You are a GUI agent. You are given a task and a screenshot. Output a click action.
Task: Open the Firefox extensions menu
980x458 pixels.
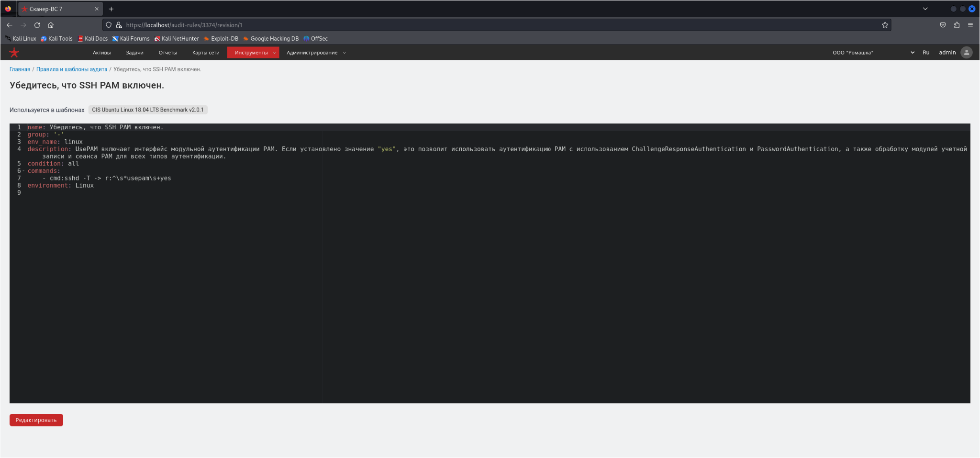point(957,25)
